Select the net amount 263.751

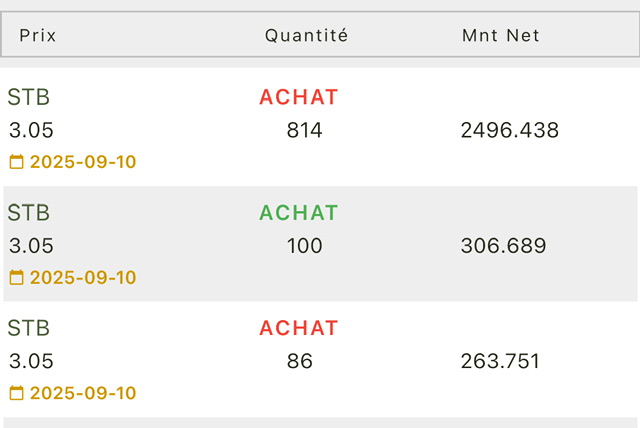pos(500,361)
